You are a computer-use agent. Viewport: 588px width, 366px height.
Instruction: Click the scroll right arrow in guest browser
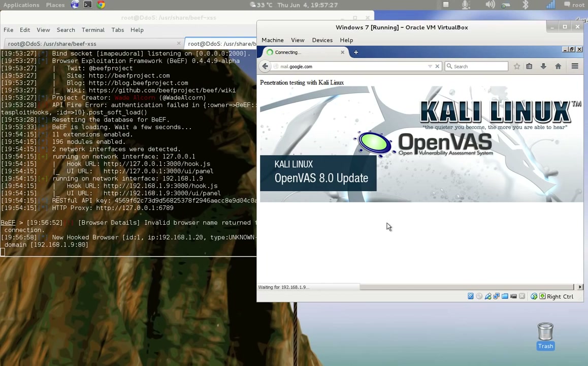pos(580,287)
